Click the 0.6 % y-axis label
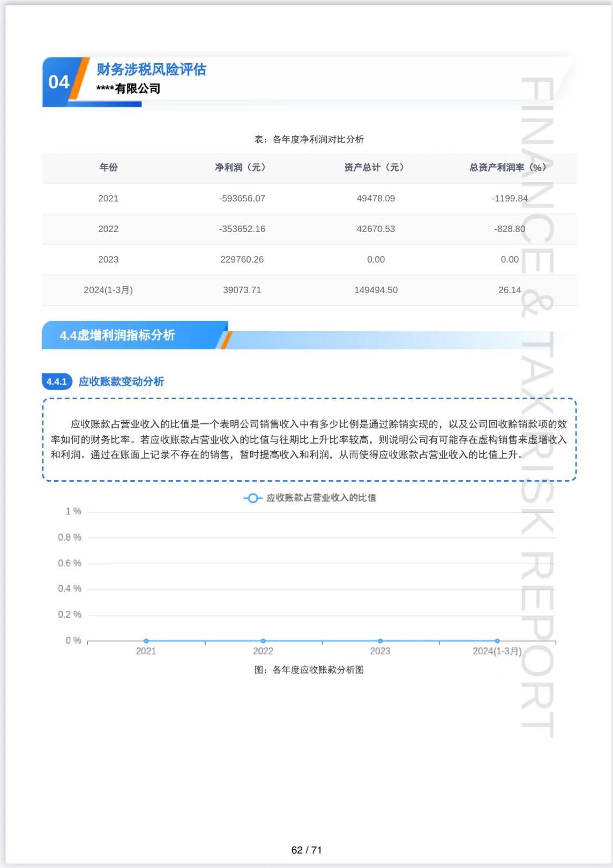This screenshot has width=613, height=868. click(70, 563)
